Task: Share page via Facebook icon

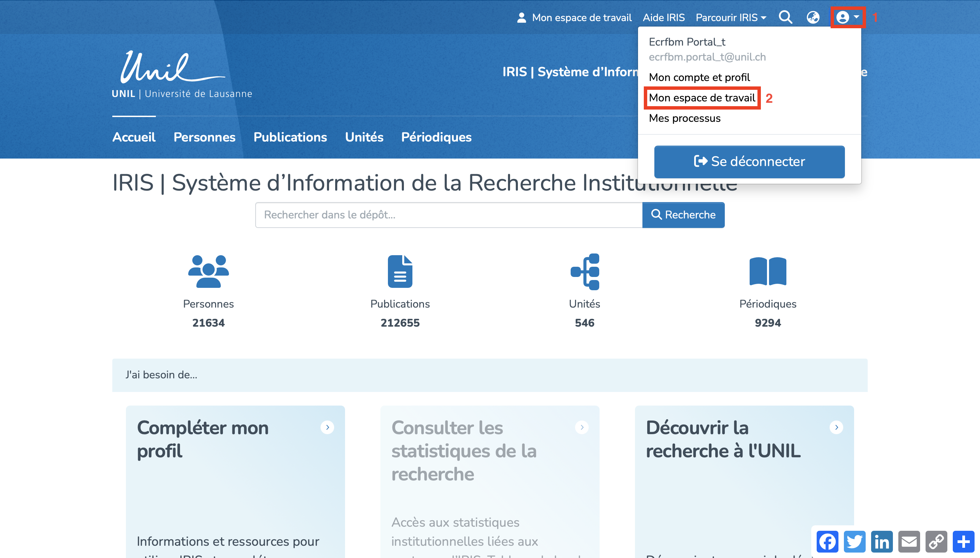Action: click(827, 542)
